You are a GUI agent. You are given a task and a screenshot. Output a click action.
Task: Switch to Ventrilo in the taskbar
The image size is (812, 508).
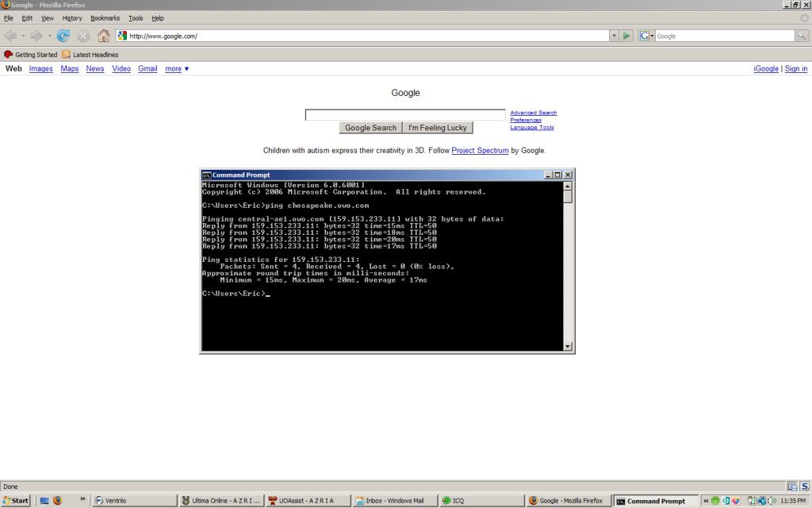pyautogui.click(x=135, y=501)
